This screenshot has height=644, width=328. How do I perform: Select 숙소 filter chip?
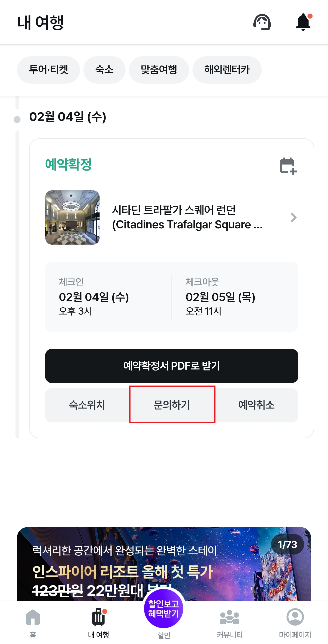[104, 70]
